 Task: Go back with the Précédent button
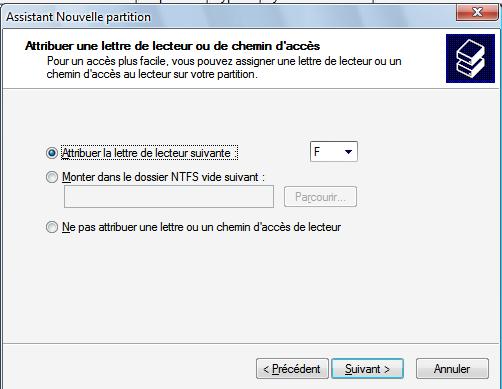tap(292, 369)
